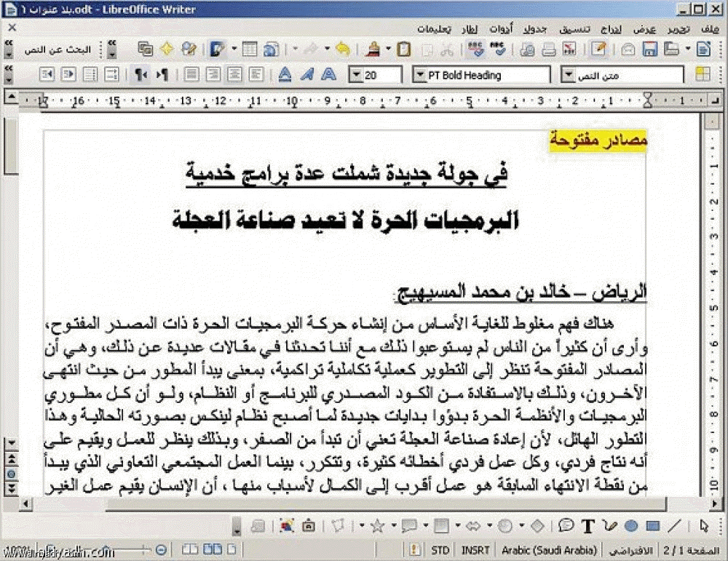Viewport: 728px width, 561px height.
Task: Justify the paragraph
Action: 191,75
